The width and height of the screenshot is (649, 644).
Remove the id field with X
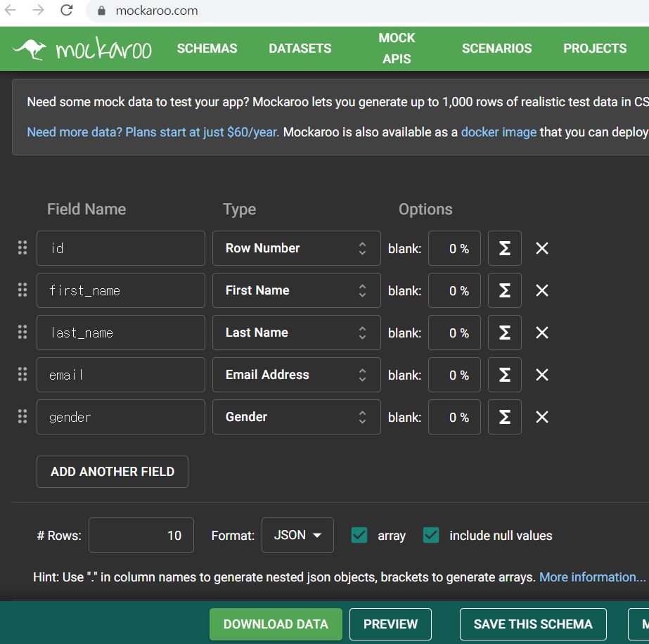[x=542, y=248]
